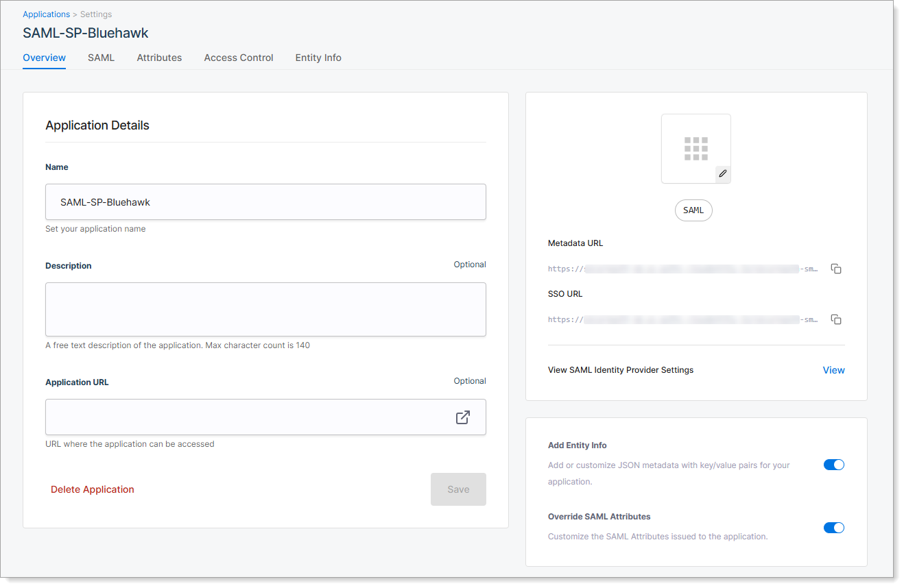Click the SAML protocol badge
This screenshot has height=588, width=904.
tap(693, 210)
